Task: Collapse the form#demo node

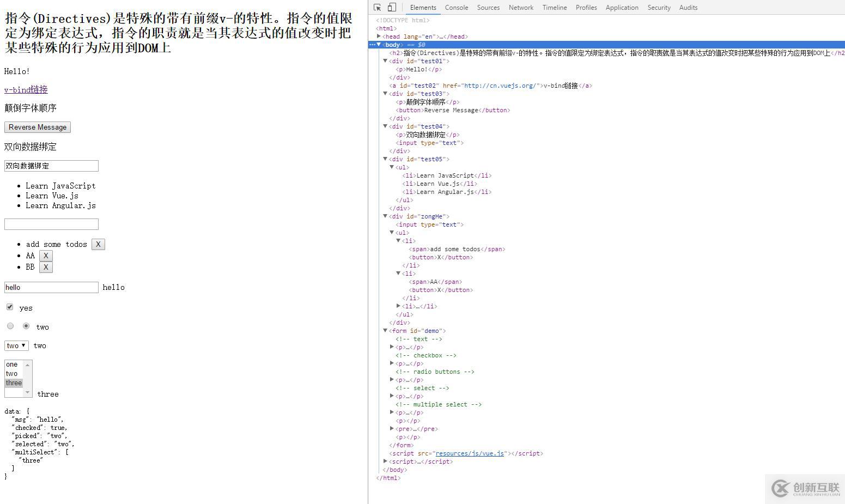Action: point(385,330)
